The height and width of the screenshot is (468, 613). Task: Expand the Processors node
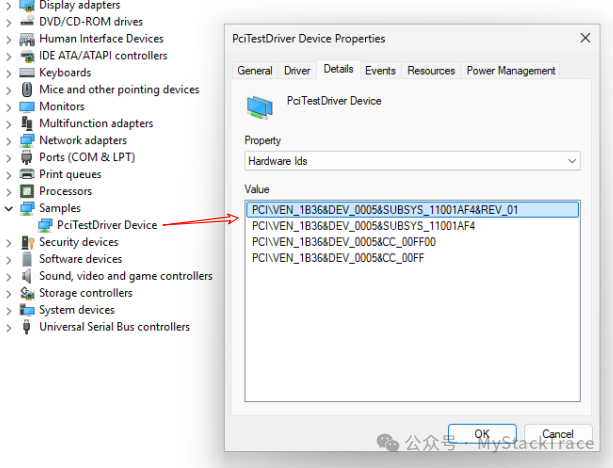[9, 192]
